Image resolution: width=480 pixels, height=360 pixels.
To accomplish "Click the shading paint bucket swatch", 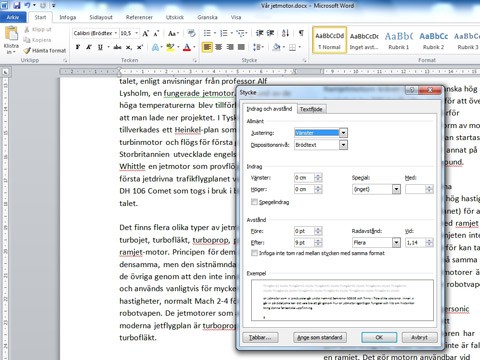I will (x=276, y=47).
